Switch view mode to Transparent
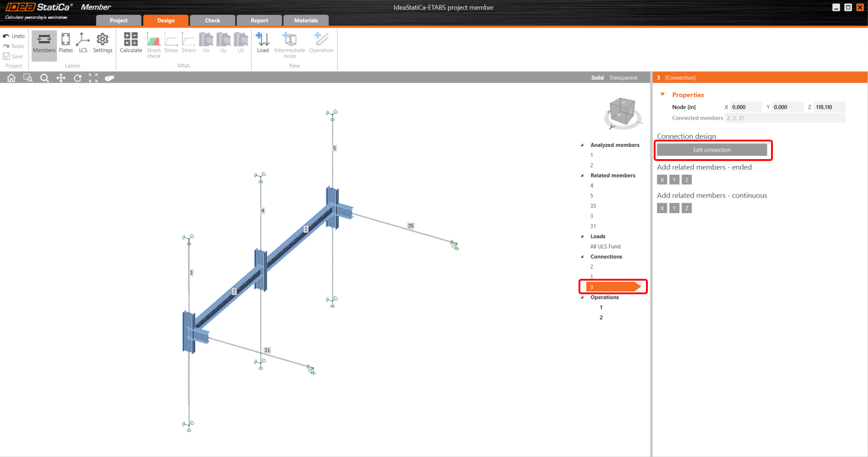The height and width of the screenshot is (457, 868). point(623,78)
